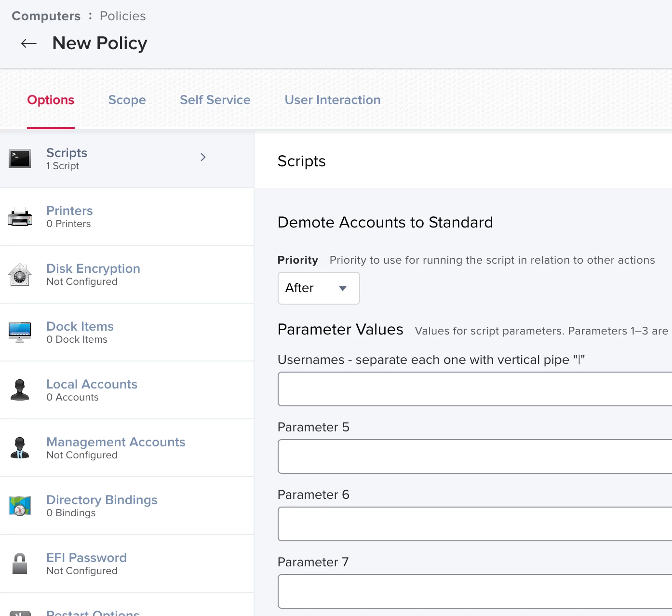
Task: Click the Policies breadcrumb link
Action: click(x=123, y=16)
